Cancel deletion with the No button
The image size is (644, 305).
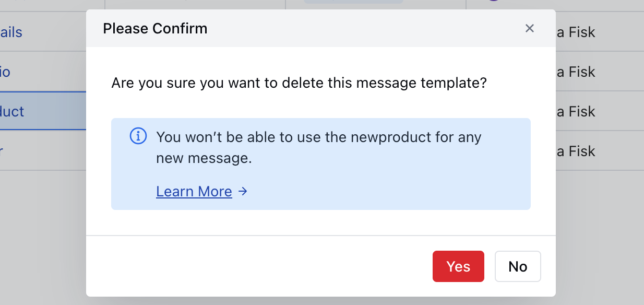point(518,266)
